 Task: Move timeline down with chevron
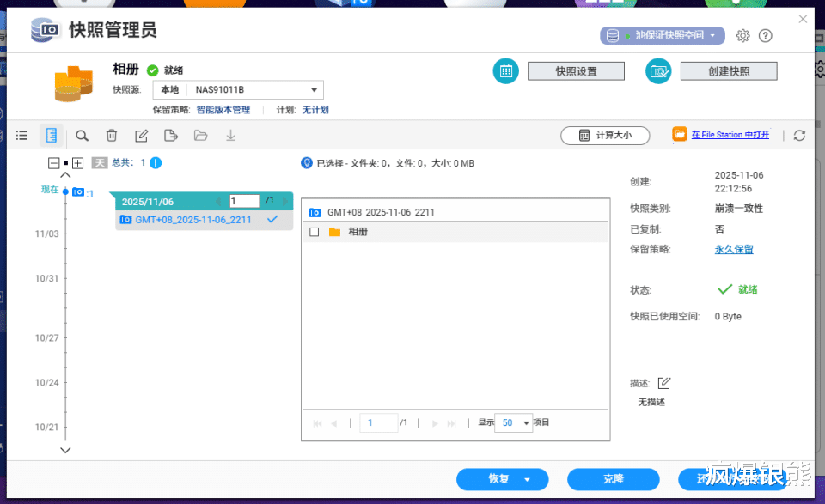coord(65,451)
